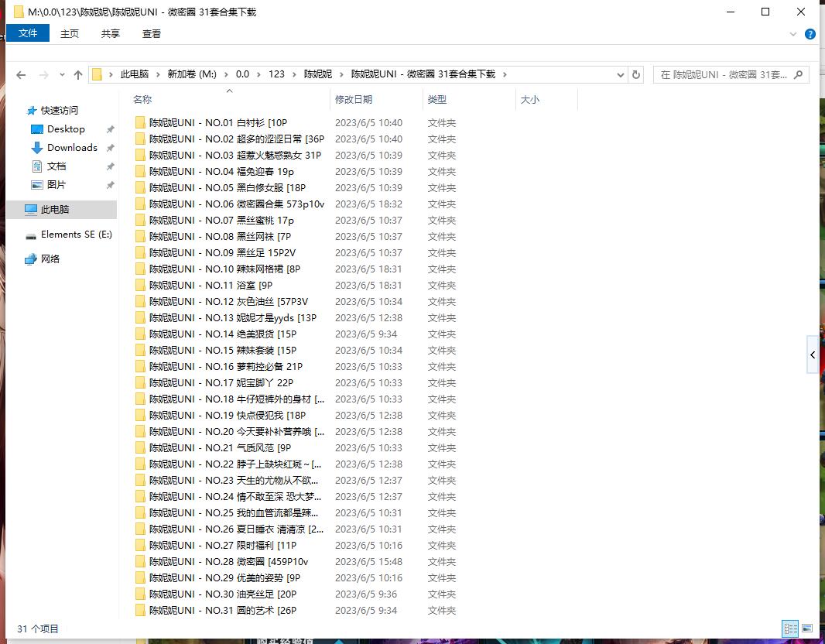Click the NO.29 优美的姿势 folder name
The image size is (825, 644).
(x=224, y=578)
